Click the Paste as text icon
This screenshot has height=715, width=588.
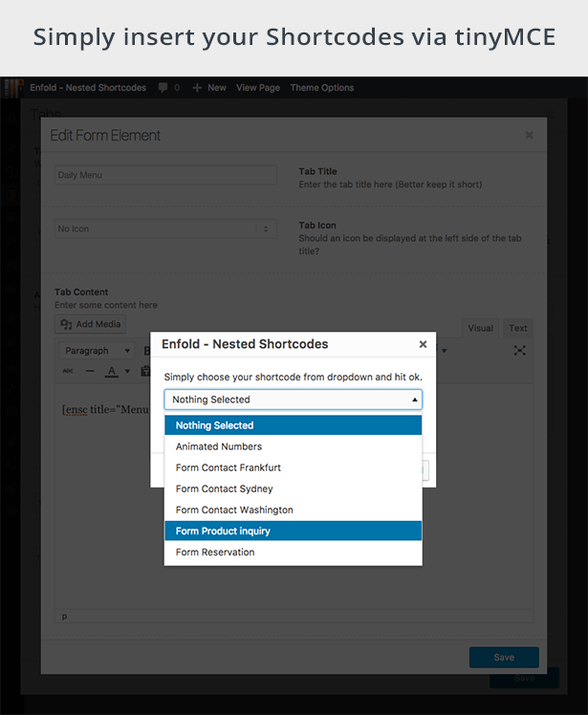point(145,371)
